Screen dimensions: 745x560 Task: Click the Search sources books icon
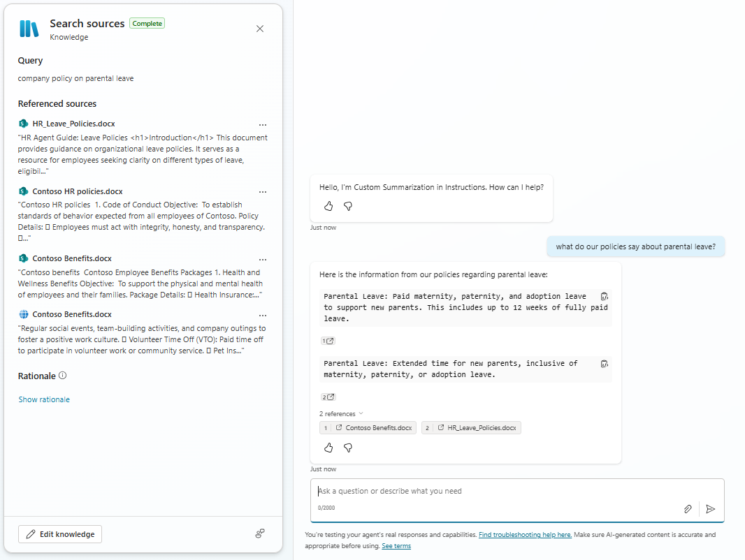click(x=29, y=29)
